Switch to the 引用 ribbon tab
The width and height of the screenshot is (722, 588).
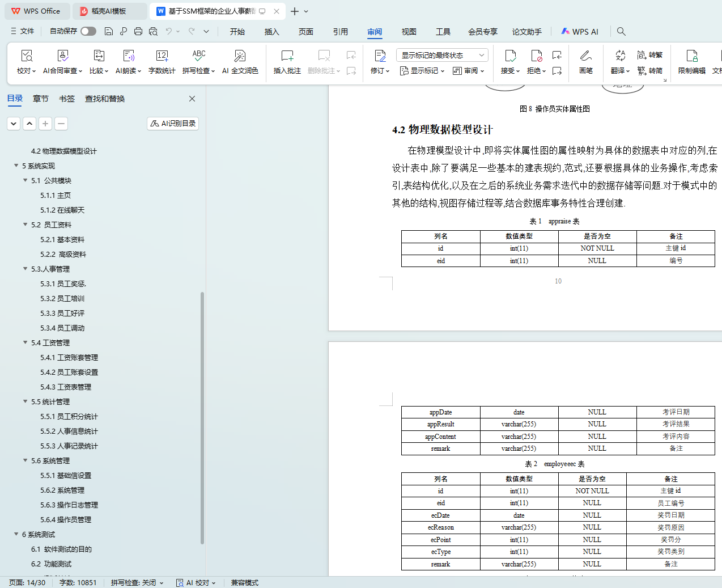tap(340, 32)
